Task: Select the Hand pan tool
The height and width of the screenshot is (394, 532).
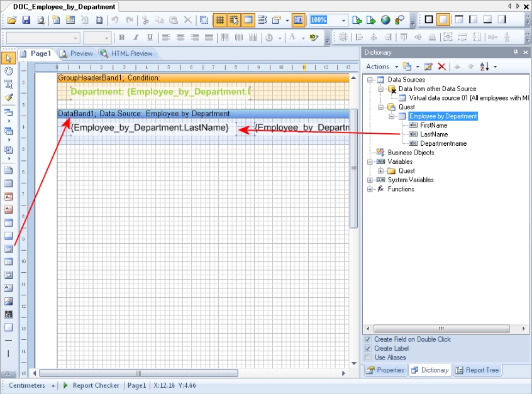Action: [x=8, y=71]
